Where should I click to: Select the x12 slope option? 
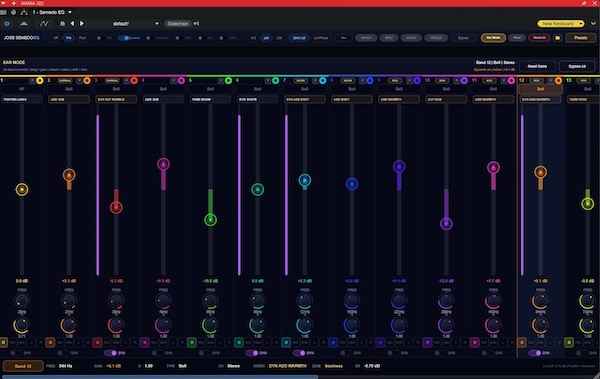click(253, 38)
